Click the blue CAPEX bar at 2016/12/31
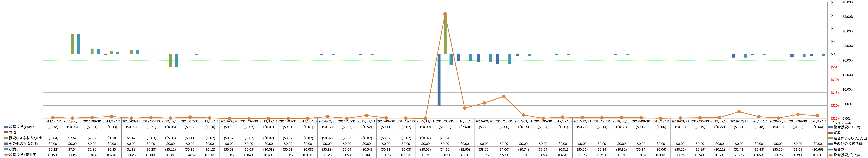 [x=498, y=59]
